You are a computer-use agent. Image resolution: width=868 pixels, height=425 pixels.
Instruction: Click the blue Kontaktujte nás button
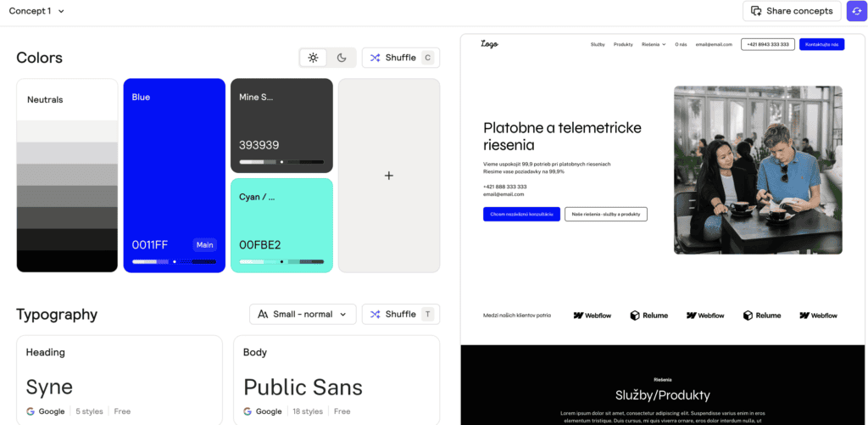(822, 44)
